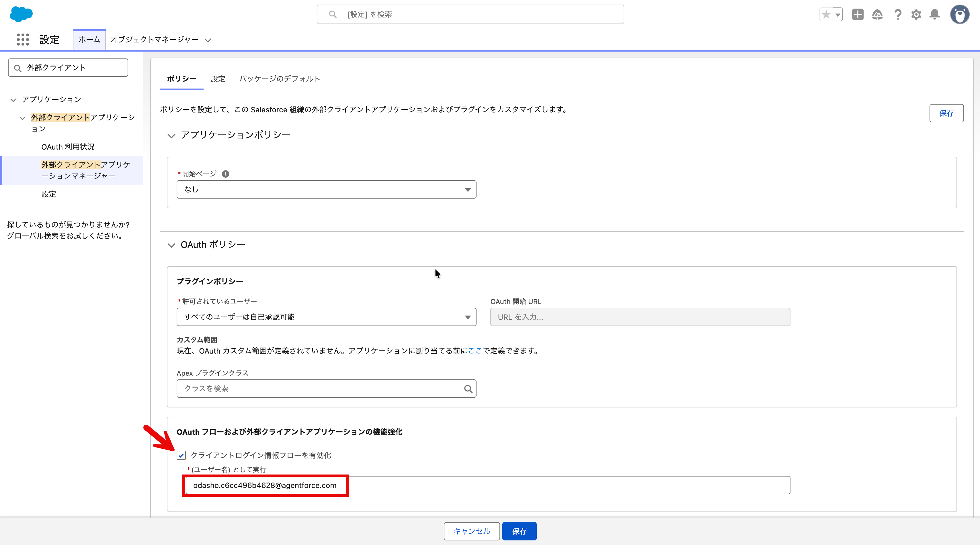Image resolution: width=980 pixels, height=545 pixels.
Task: Open the App Launcher grid icon
Action: [23, 40]
